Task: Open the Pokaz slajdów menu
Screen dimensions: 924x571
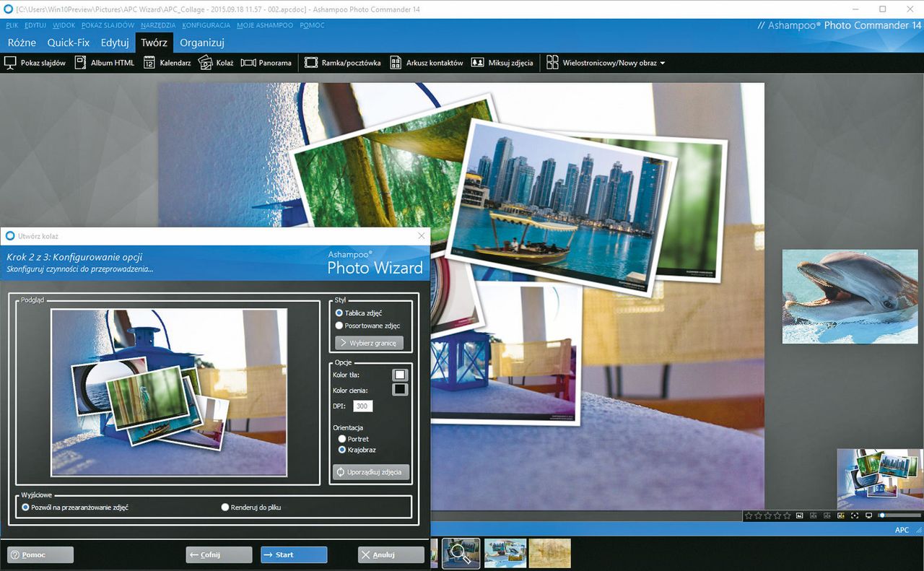Action: (x=108, y=25)
